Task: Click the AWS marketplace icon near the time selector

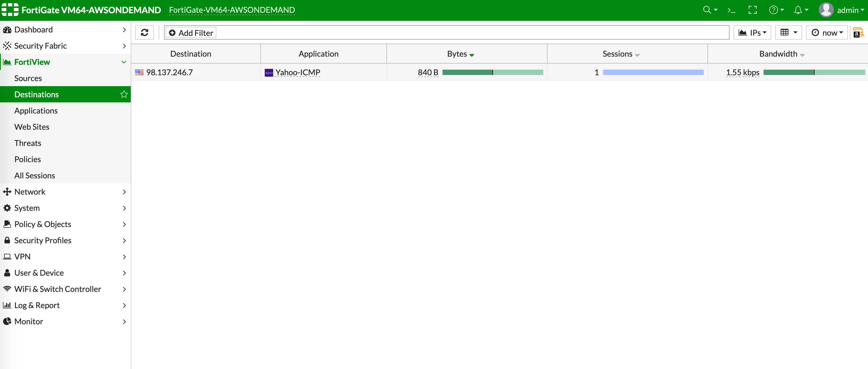Action: pos(858,32)
